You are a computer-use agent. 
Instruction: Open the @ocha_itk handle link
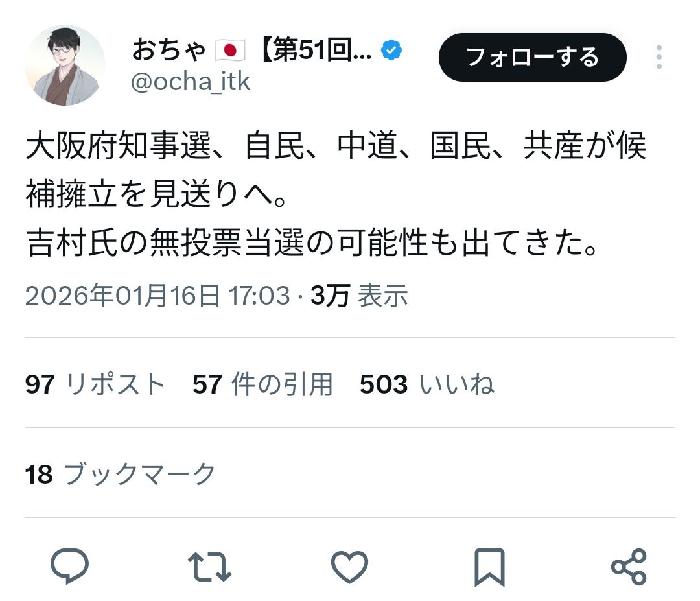pos(191,82)
